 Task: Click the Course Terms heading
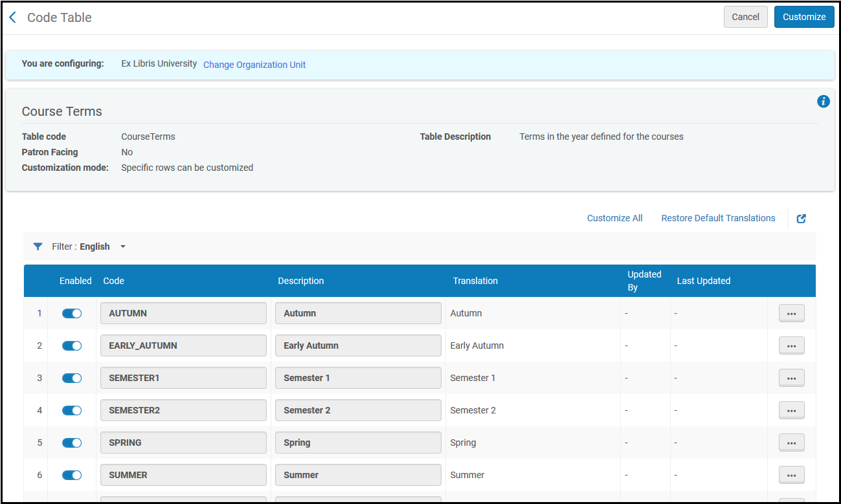[x=62, y=111]
